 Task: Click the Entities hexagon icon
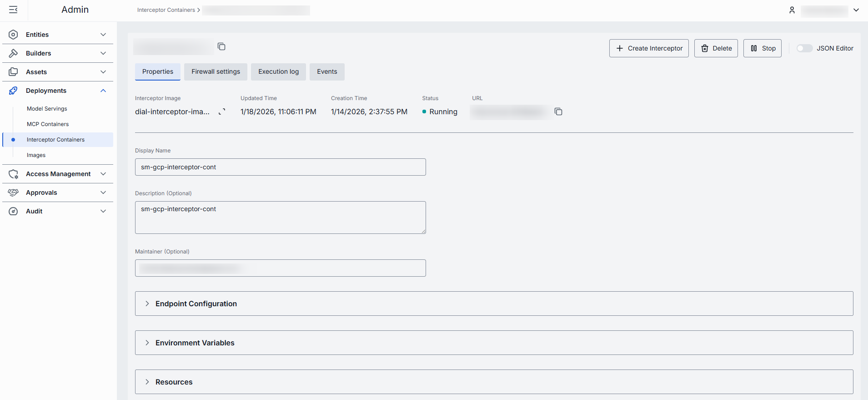(x=13, y=35)
